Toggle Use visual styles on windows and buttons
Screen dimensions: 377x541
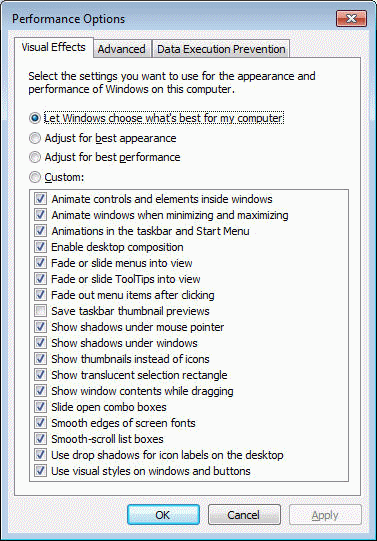pyautogui.click(x=40, y=471)
